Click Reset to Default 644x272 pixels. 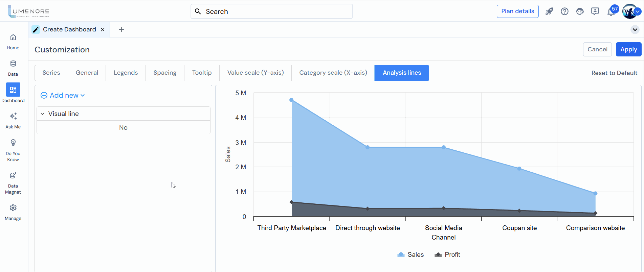point(614,73)
